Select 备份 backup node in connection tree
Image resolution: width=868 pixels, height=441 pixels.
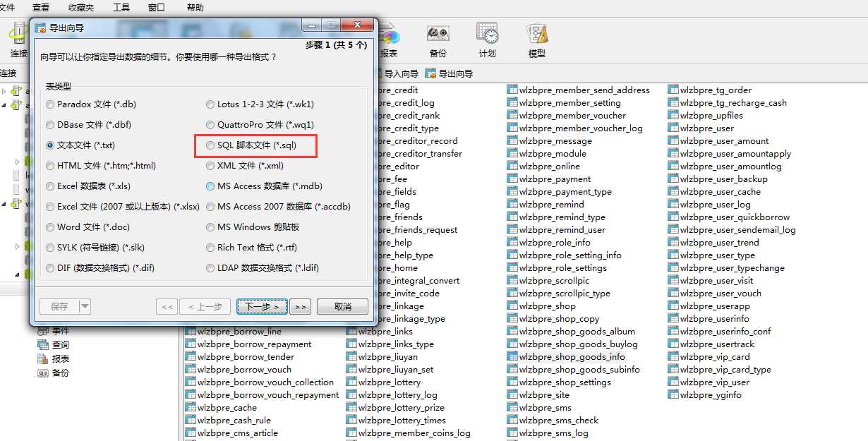click(x=54, y=373)
